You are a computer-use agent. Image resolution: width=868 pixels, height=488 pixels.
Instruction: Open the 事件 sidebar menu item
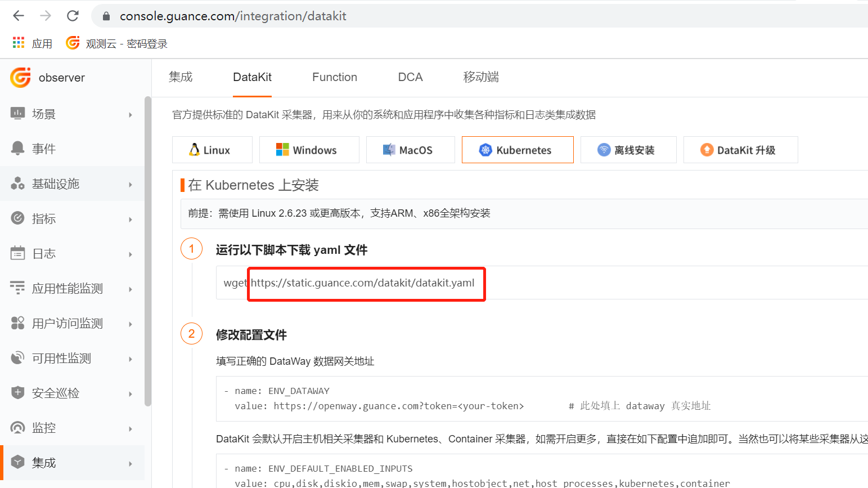[72, 149]
